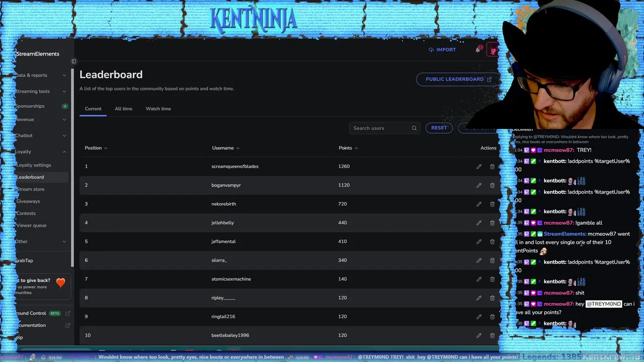
Task: Click the IMPORT button
Action: [x=442, y=50]
